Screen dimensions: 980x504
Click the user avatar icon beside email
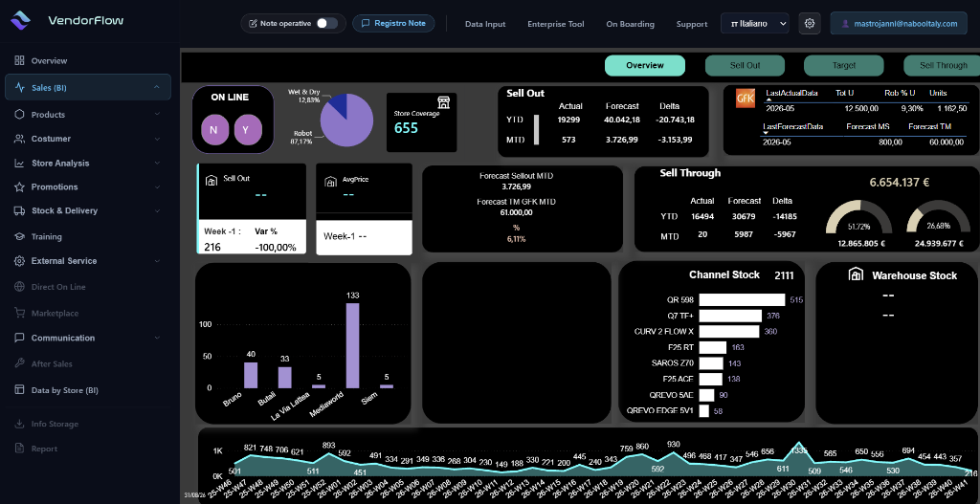[x=846, y=24]
